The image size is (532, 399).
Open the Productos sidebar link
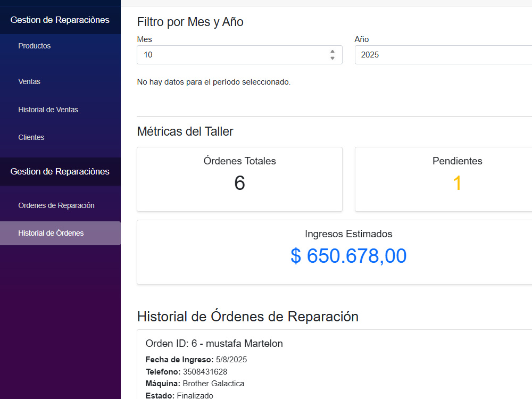coord(34,46)
